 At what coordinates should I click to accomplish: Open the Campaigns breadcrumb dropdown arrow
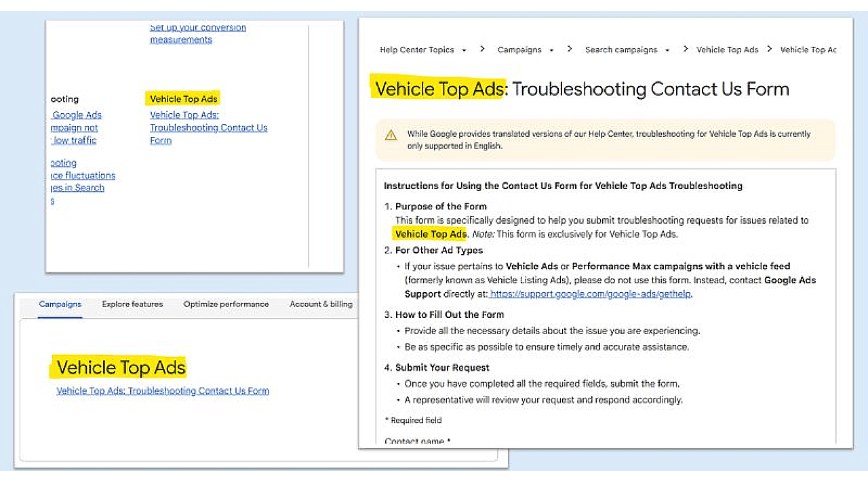tap(551, 50)
